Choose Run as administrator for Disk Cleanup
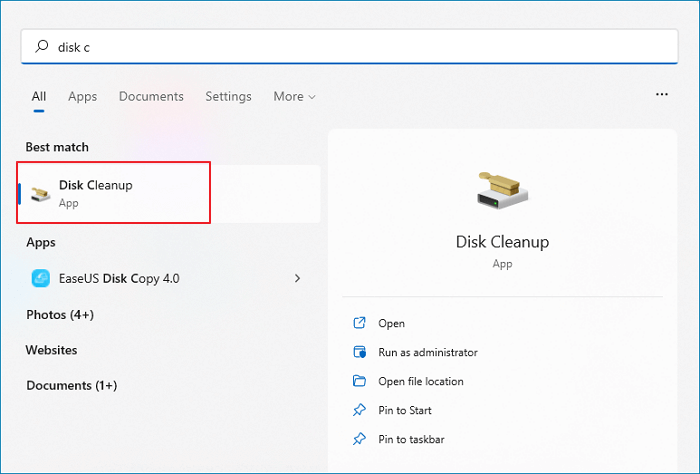Screen dimensions: 700x474 click(x=427, y=352)
